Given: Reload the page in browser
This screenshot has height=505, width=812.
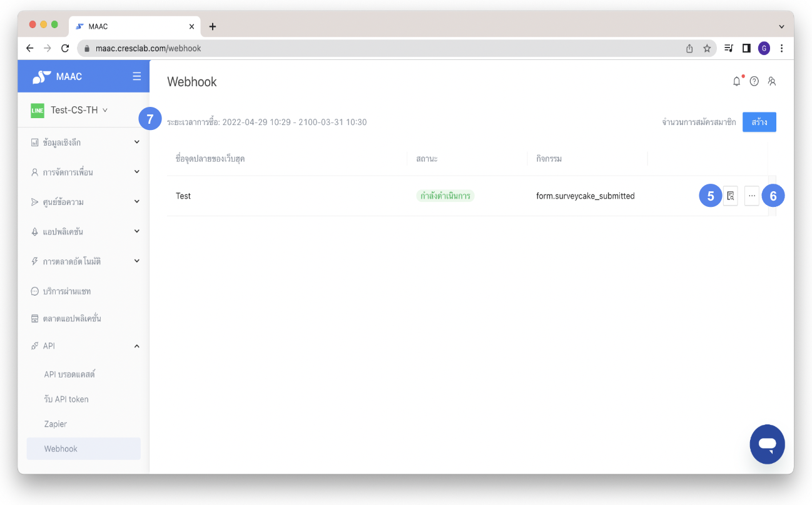Looking at the screenshot, I should tap(65, 48).
